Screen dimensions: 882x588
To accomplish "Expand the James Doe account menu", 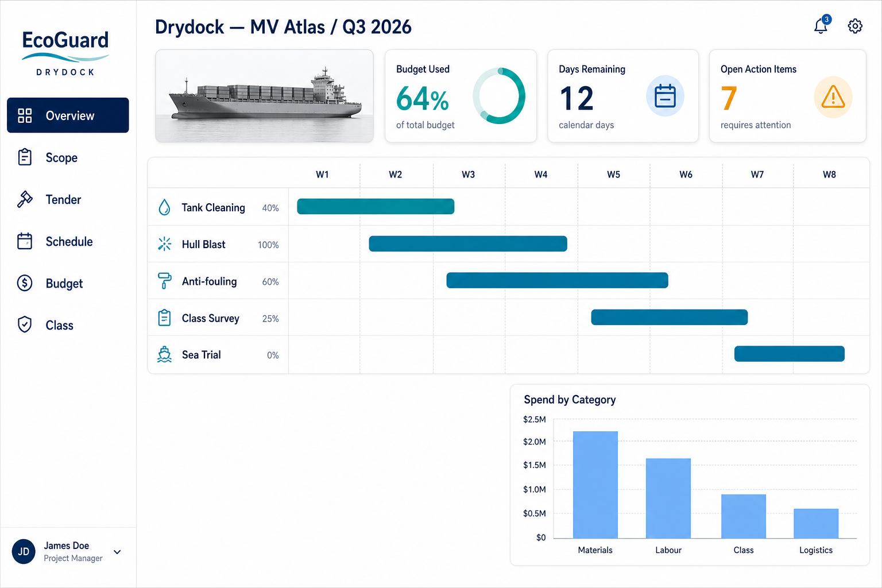I will click(117, 552).
